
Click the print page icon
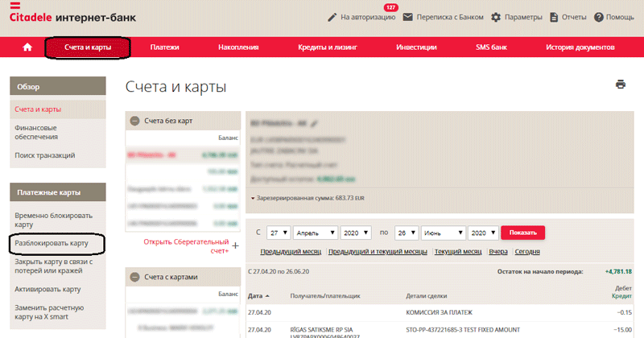pos(621,84)
